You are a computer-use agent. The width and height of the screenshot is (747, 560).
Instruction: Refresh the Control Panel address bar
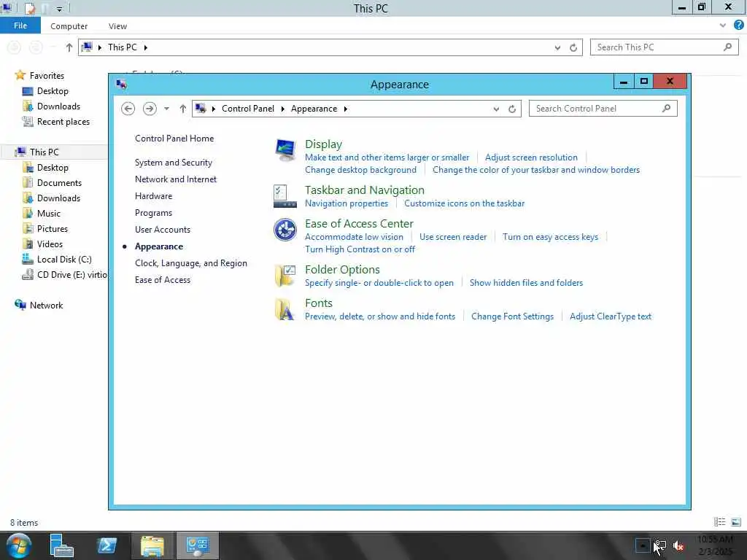512,109
